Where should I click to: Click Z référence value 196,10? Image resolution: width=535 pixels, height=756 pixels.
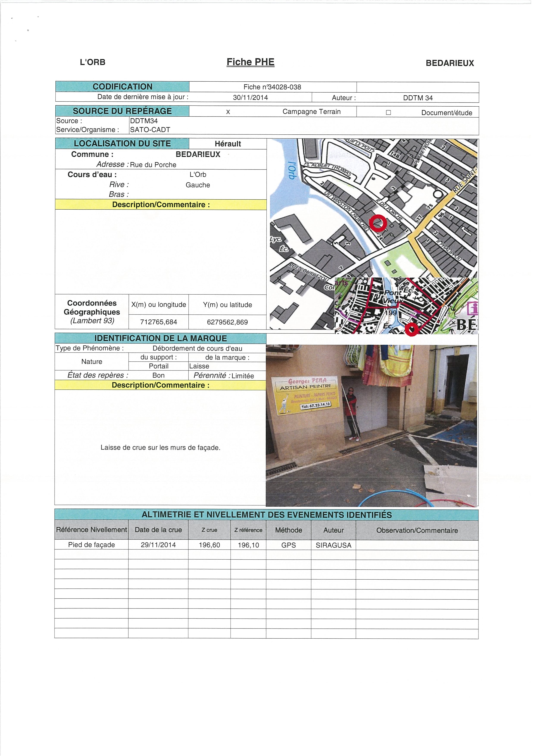(248, 545)
